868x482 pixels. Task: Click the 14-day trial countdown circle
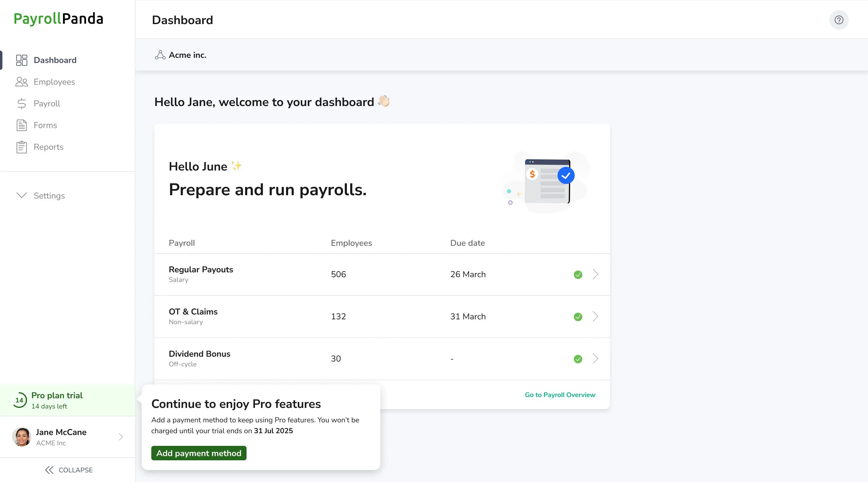tap(20, 400)
